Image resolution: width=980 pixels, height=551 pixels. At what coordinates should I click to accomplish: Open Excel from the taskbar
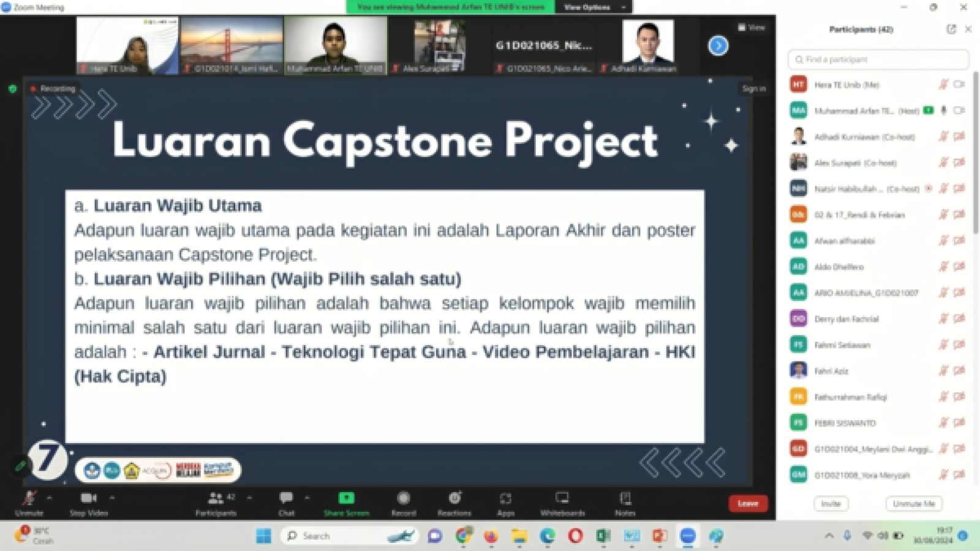click(x=603, y=536)
